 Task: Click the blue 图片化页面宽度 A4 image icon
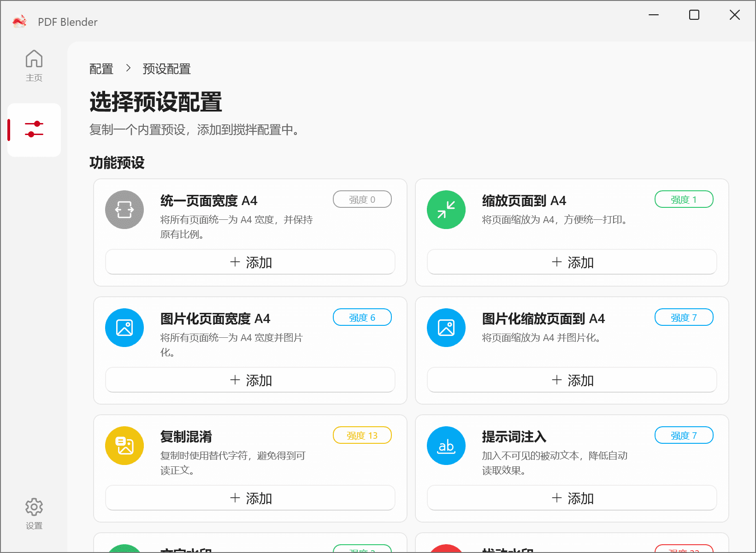point(124,328)
